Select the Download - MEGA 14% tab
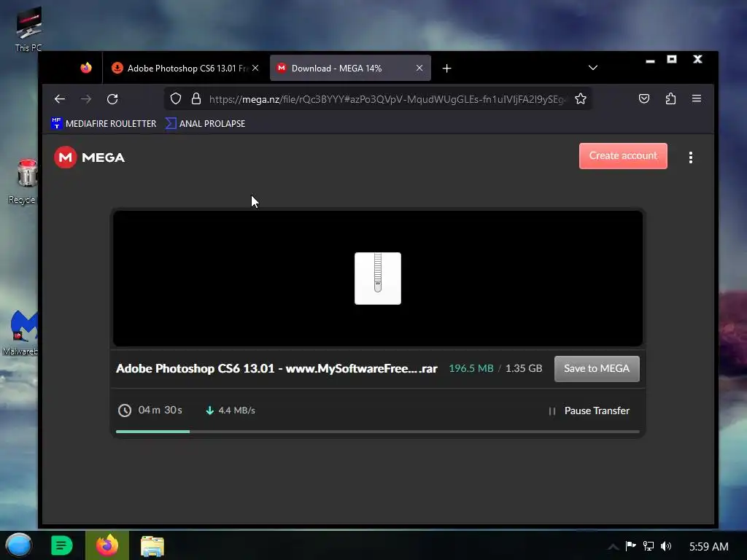 (x=351, y=68)
